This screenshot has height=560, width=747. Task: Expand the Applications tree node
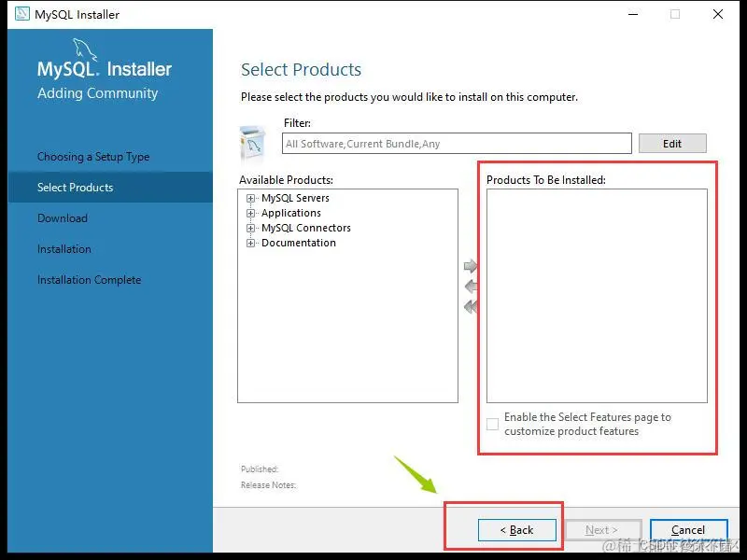click(x=250, y=213)
